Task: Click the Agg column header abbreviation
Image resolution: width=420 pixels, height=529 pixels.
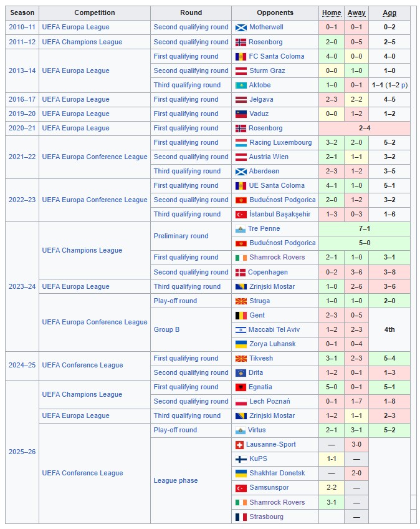Action: coord(389,13)
